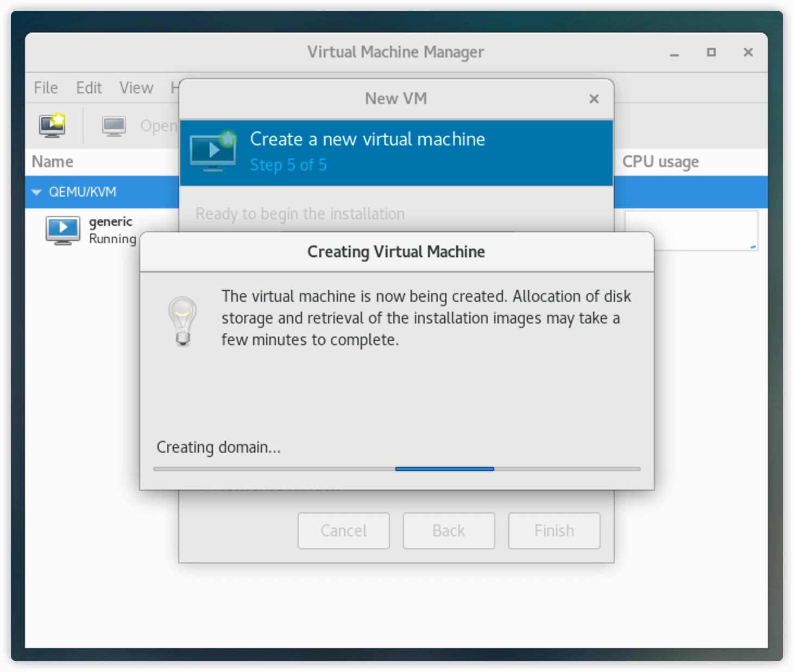Click the Name column header
Viewport: 794px width, 672px height.
53,162
